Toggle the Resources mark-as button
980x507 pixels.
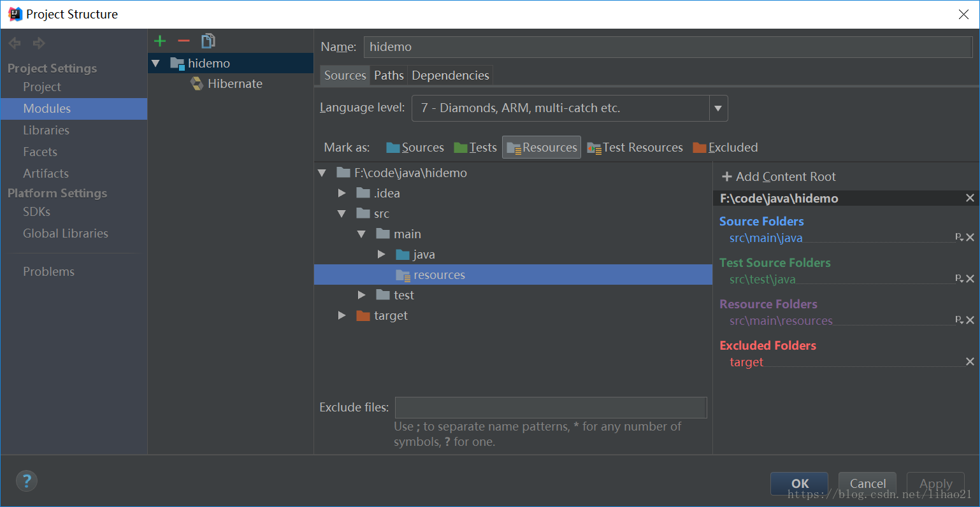(x=542, y=148)
